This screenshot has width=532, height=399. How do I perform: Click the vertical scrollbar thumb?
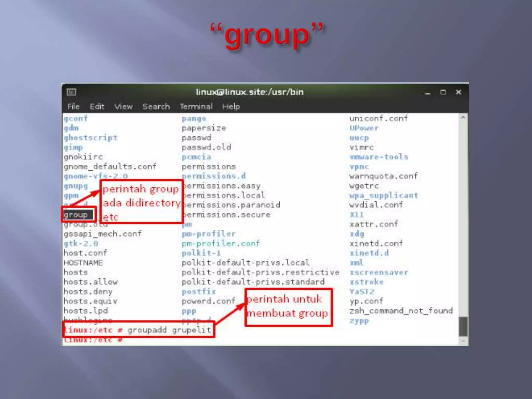(463, 326)
